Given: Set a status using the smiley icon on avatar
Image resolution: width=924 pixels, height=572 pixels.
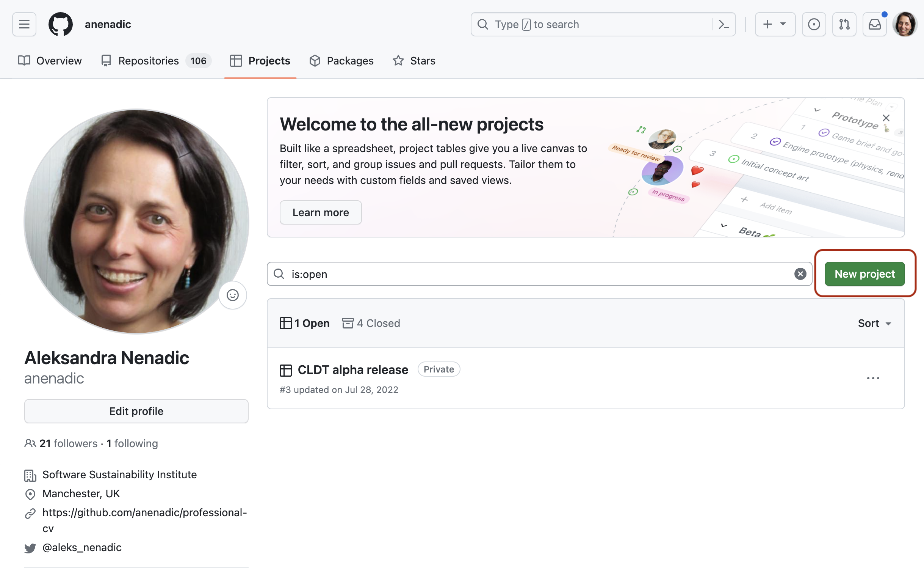Looking at the screenshot, I should click(233, 295).
